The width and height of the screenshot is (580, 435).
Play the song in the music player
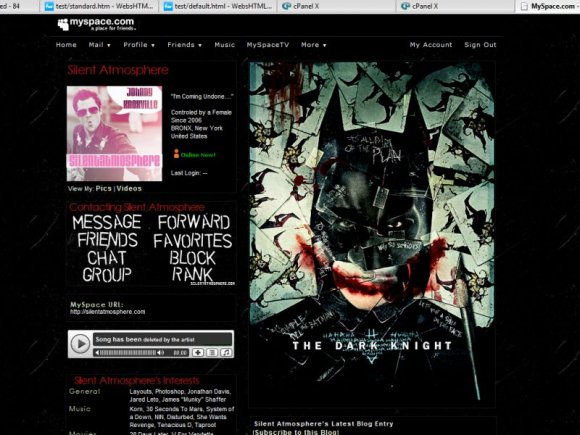80,344
